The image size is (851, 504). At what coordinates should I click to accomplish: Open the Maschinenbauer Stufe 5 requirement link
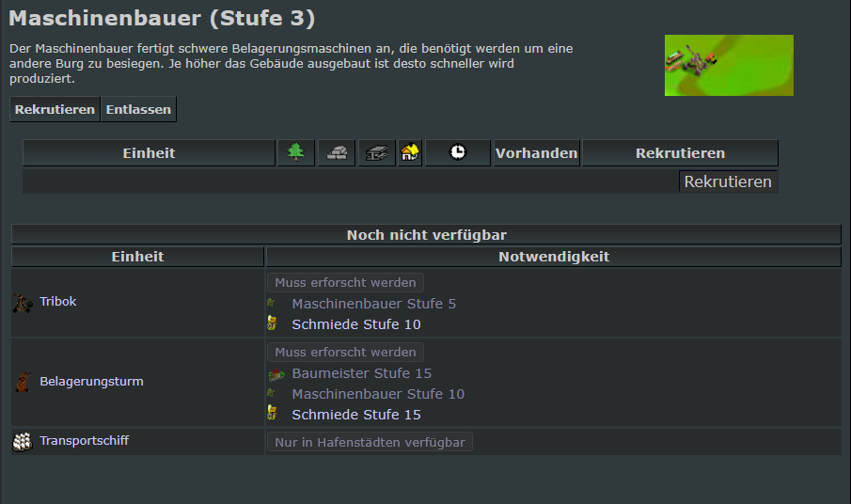click(x=373, y=304)
